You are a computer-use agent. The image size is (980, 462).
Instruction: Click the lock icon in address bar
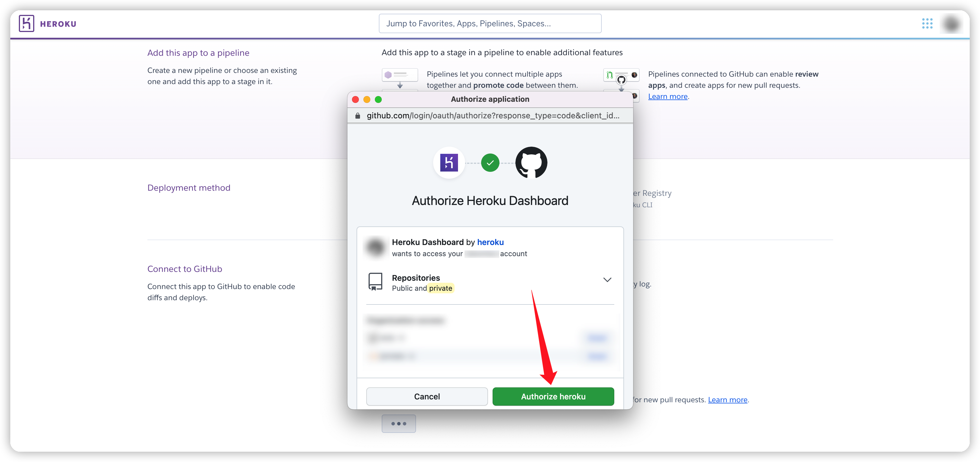357,116
